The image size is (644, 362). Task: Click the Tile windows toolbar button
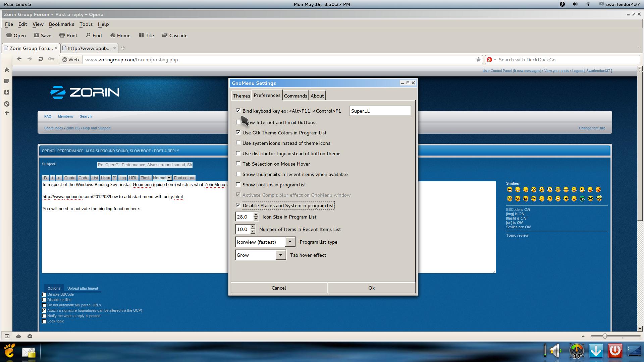pyautogui.click(x=146, y=36)
